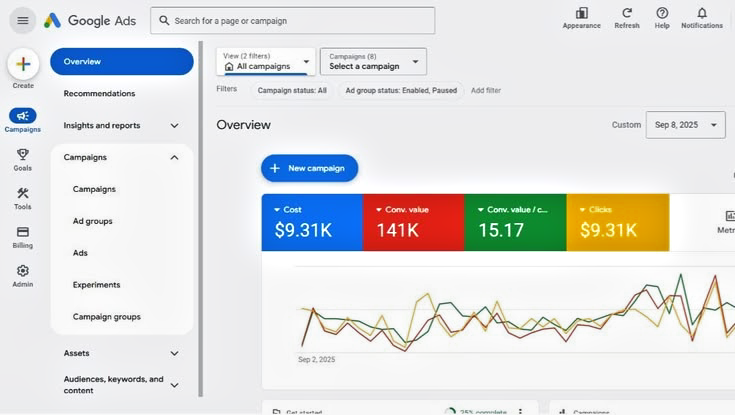
Task: Open the Help question mark icon
Action: (662, 13)
